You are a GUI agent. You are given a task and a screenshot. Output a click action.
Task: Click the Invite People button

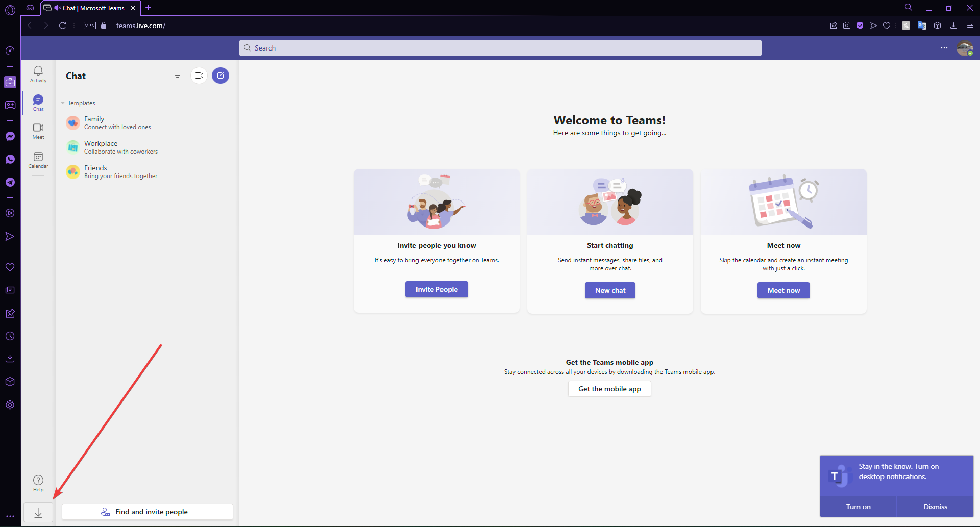[x=436, y=289]
